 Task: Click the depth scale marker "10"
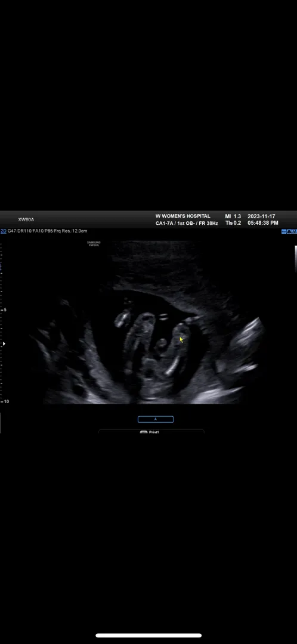[x=5, y=401]
